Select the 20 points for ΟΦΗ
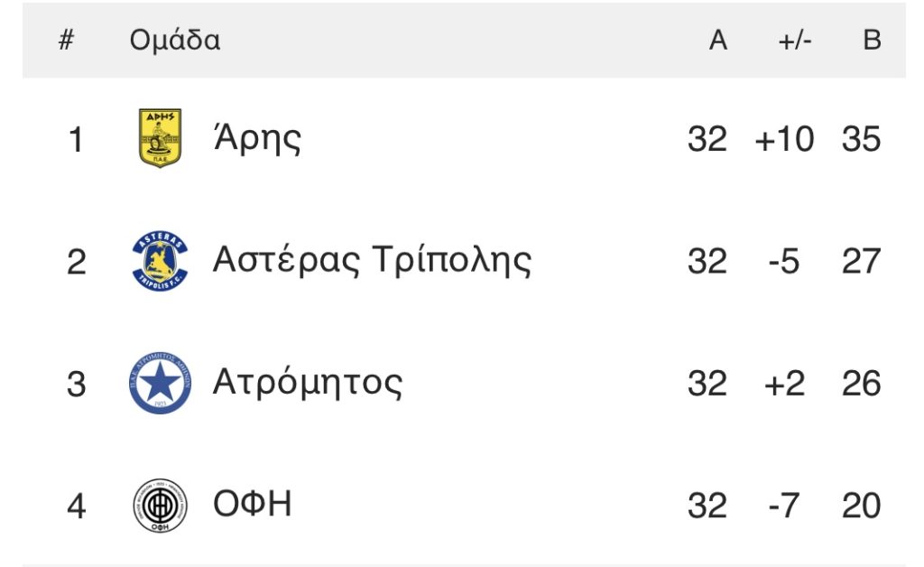Screen dimensions: 924x567 pyautogui.click(x=861, y=506)
